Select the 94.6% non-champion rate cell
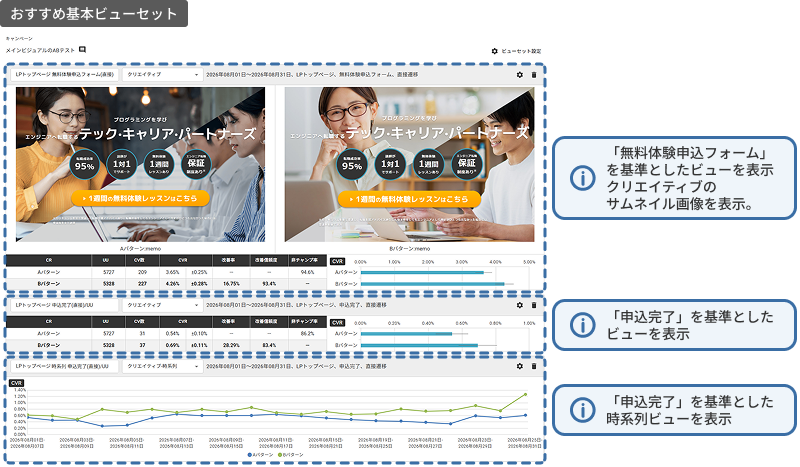Screen dimensions: 800x467 point(307,272)
